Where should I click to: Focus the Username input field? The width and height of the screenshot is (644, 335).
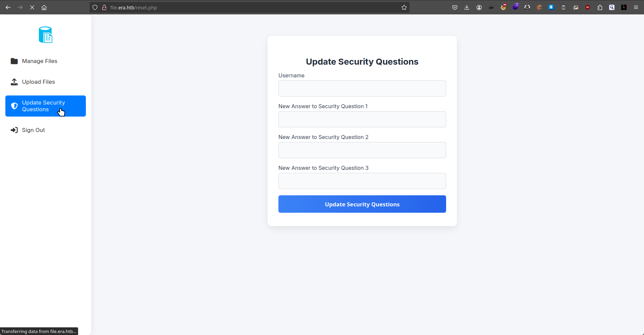362,88
